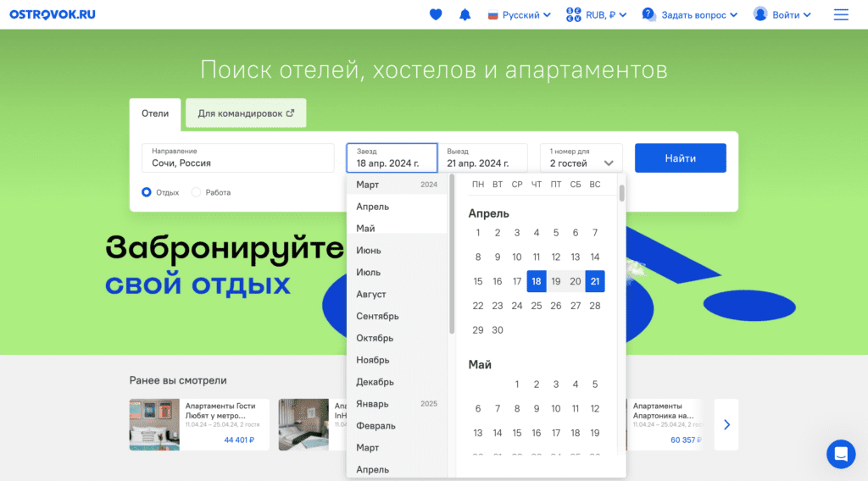Screen dimensions: 868x481
Task: Click the calendar days scrollbar
Action: coord(621,193)
